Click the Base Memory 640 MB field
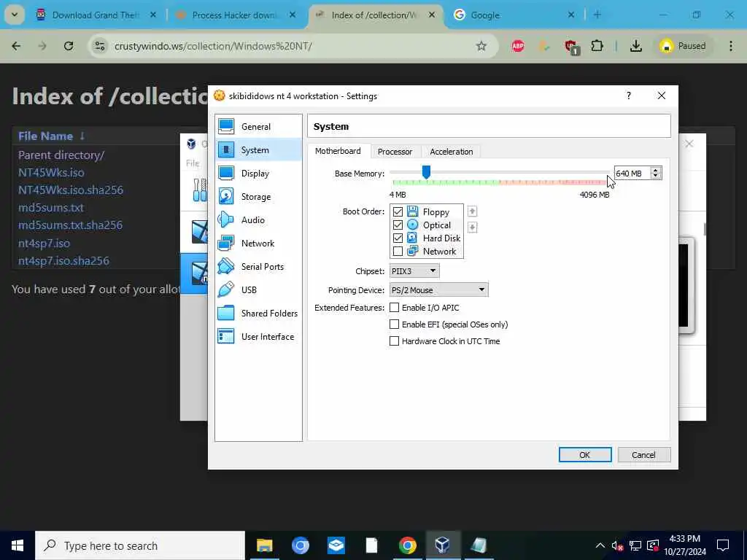 [x=632, y=174]
